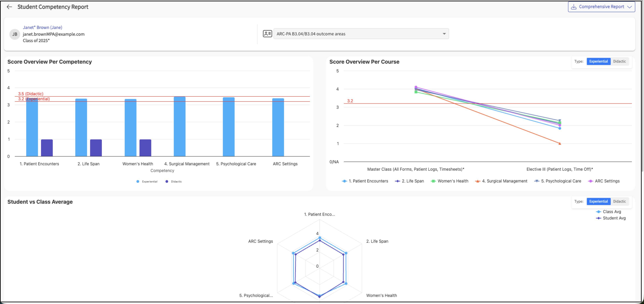644x304 pixels.
Task: Click the Surgical Management Elective III data point
Action: click(559, 143)
